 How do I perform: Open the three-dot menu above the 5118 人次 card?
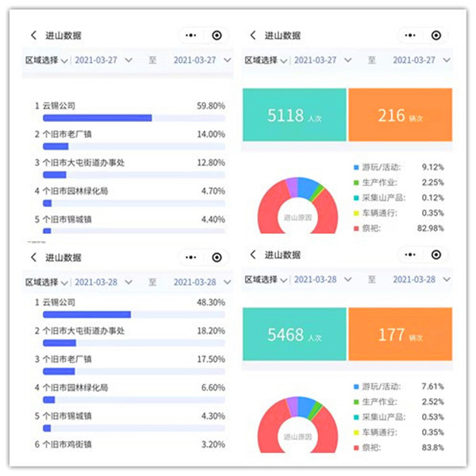pyautogui.click(x=410, y=36)
